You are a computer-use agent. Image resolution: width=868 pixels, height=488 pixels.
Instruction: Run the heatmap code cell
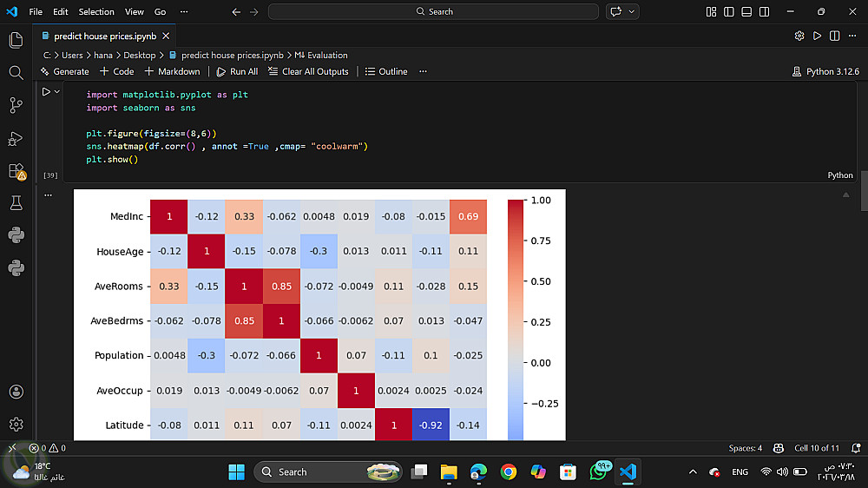point(46,92)
